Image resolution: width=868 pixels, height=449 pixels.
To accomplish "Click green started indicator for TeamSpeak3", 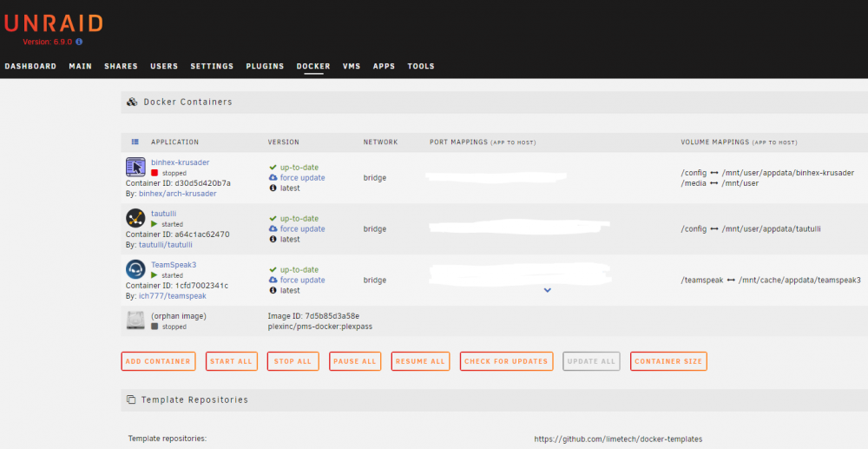I will click(x=155, y=275).
